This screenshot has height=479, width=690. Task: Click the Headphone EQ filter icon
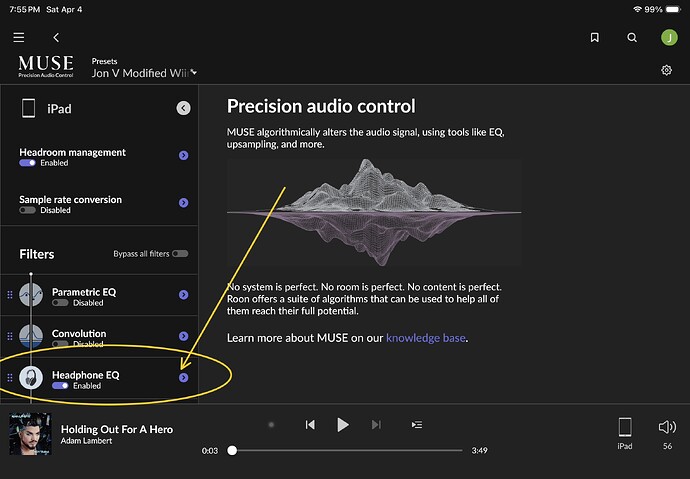[x=31, y=377]
